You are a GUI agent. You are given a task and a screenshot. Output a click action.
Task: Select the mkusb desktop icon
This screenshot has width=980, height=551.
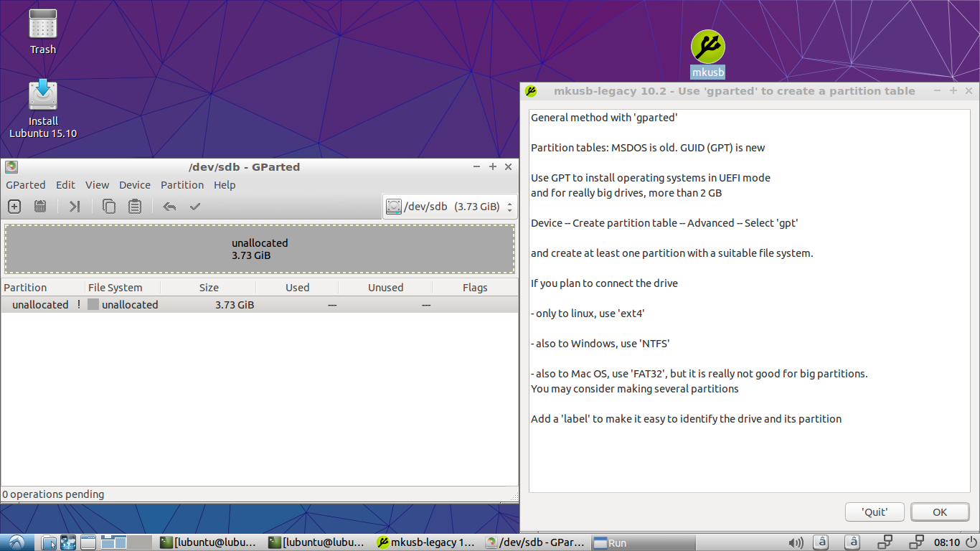(x=708, y=54)
